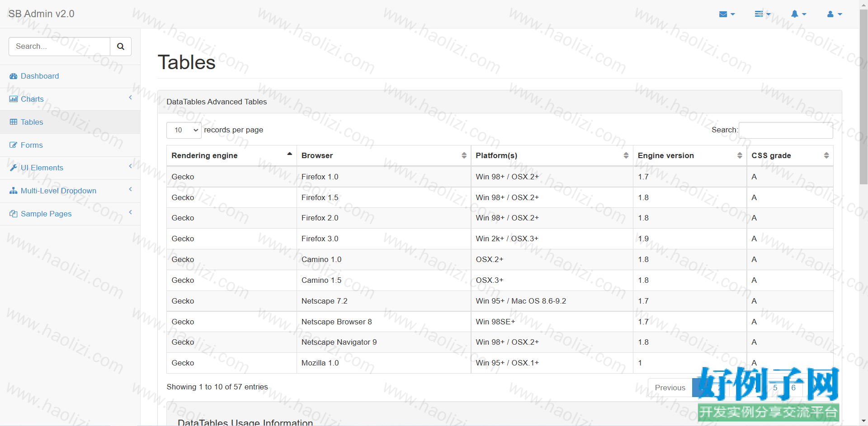Click the Sample Pages files icon

(14, 214)
